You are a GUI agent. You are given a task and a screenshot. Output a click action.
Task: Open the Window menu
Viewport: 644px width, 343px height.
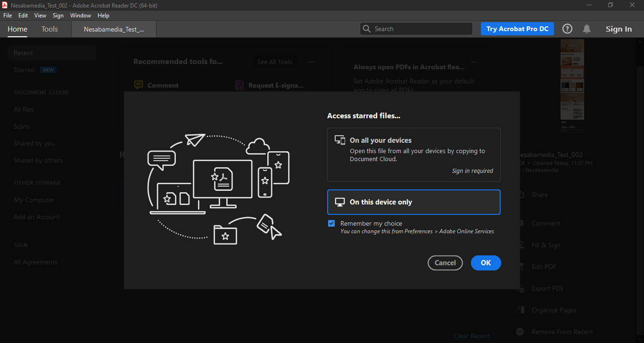click(x=81, y=16)
